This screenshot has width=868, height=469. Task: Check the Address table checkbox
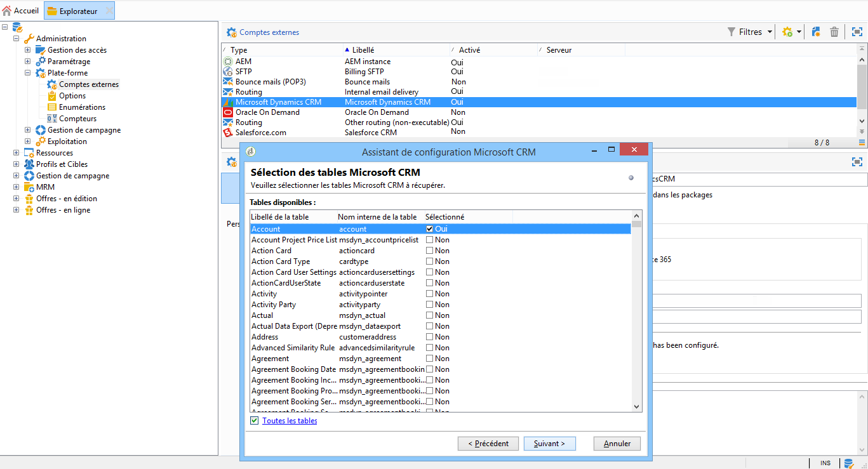pos(430,337)
